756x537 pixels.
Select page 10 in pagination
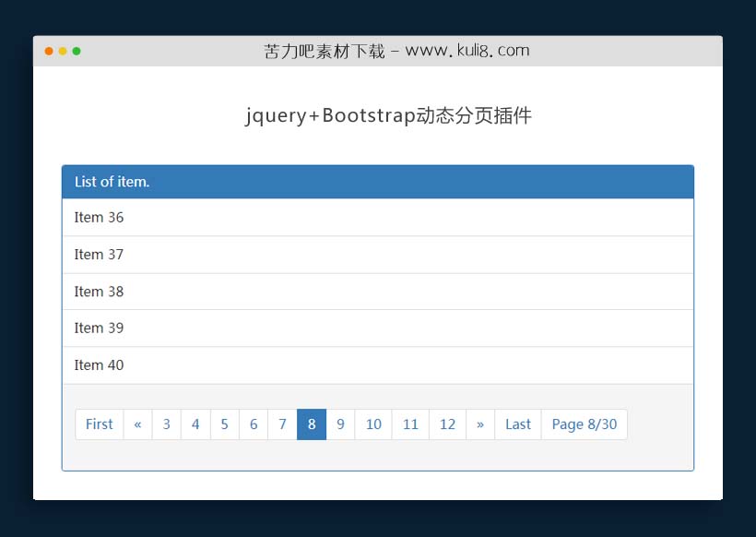[373, 424]
